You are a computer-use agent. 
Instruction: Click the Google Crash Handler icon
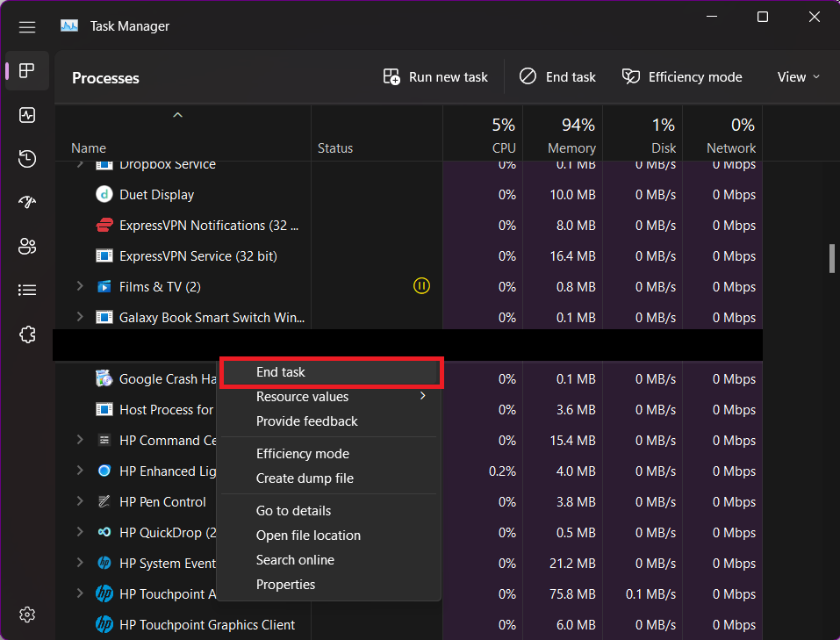pyautogui.click(x=104, y=378)
